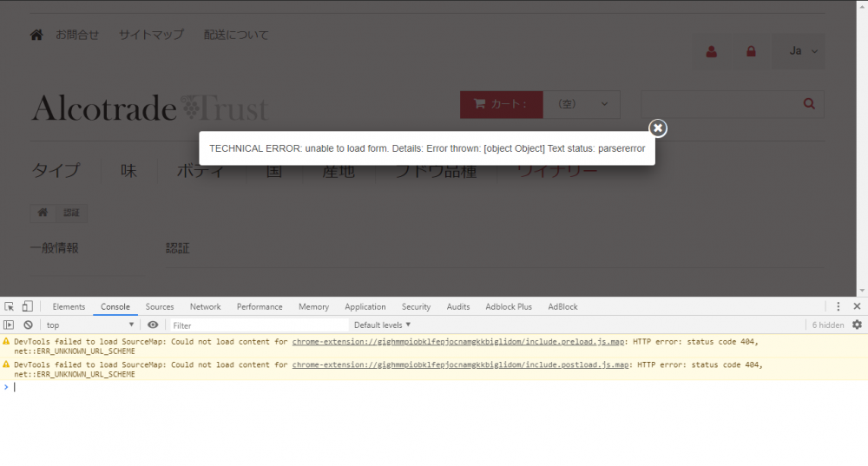
Task: Open the ブドウ品種 category menu
Action: [437, 170]
